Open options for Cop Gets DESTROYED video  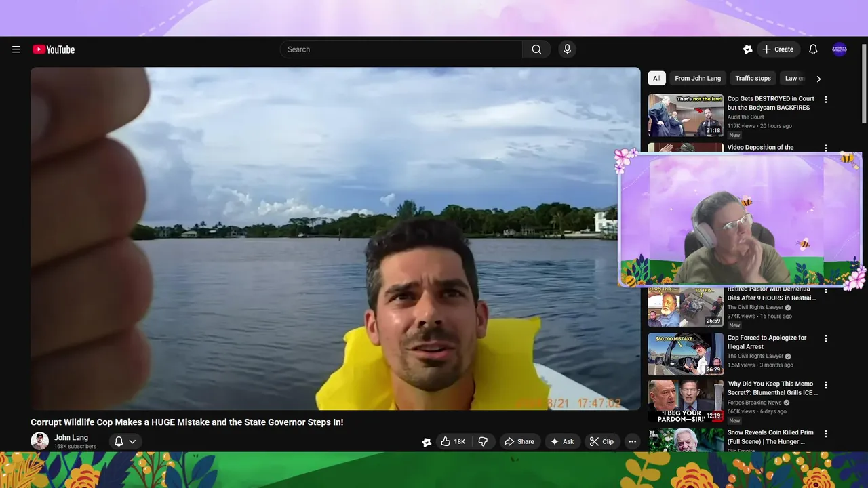click(825, 100)
